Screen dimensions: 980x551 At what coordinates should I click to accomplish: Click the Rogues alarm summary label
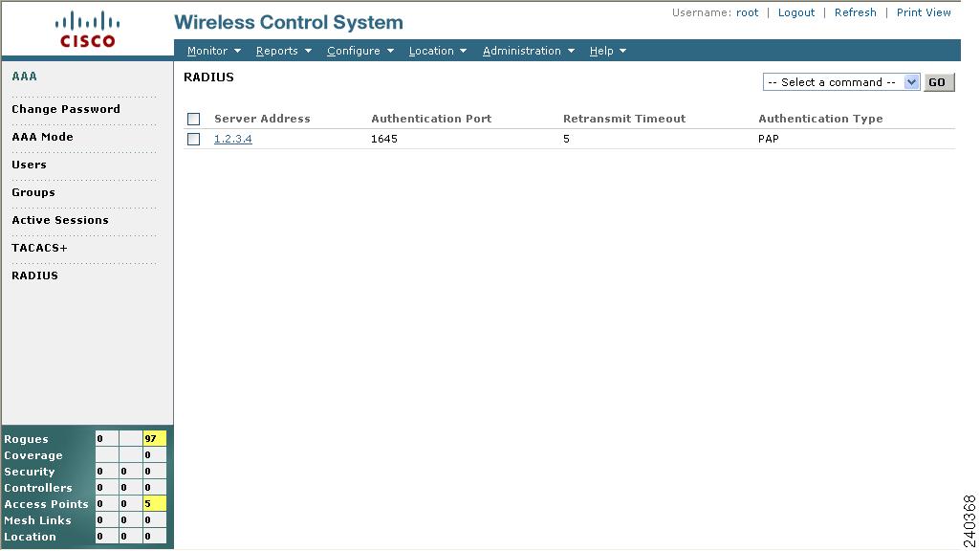[26, 439]
